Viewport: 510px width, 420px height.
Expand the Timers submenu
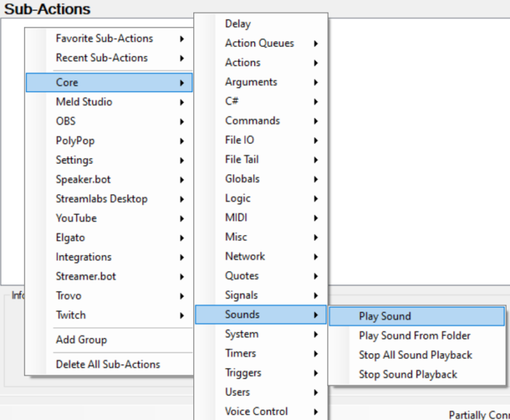[x=240, y=354]
